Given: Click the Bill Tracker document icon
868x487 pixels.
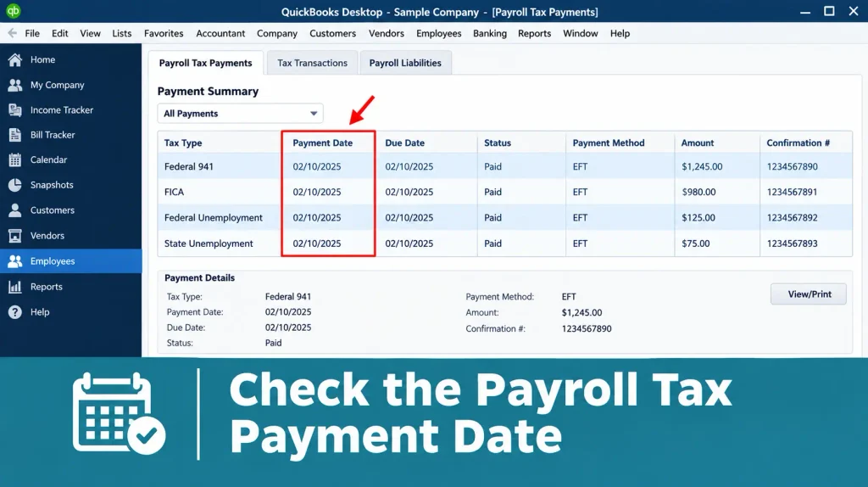Looking at the screenshot, I should click(x=15, y=135).
